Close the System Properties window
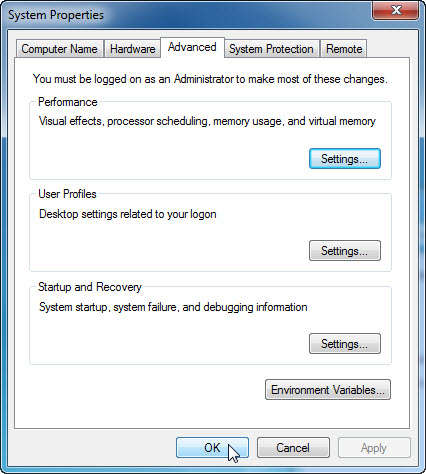The image size is (426, 474). click(396, 11)
